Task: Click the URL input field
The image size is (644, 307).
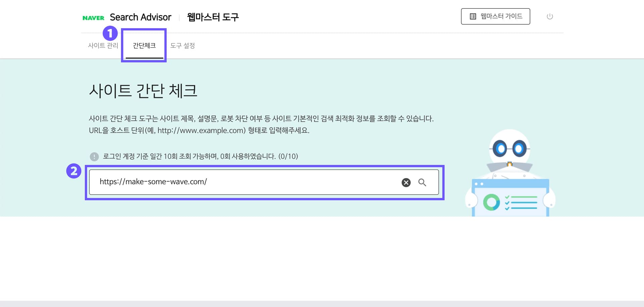Action: tap(235, 182)
